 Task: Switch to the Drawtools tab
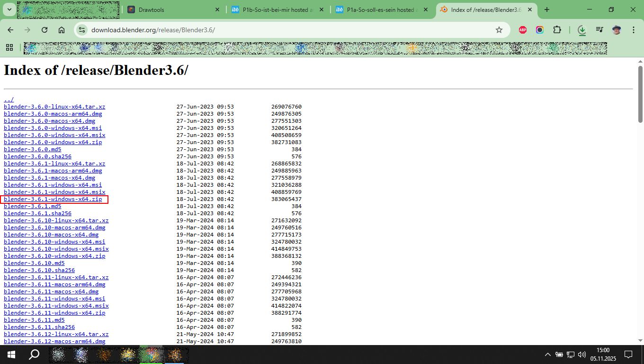(x=173, y=9)
